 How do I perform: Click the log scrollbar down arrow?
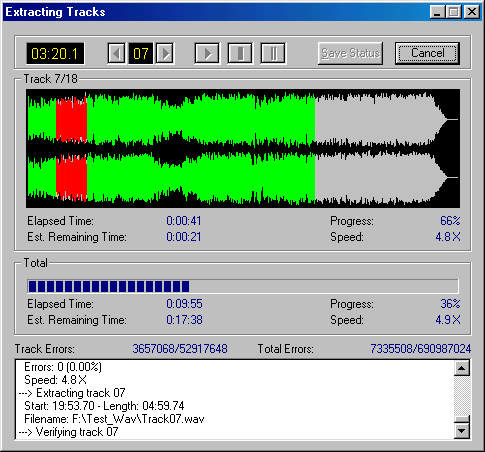[x=462, y=431]
